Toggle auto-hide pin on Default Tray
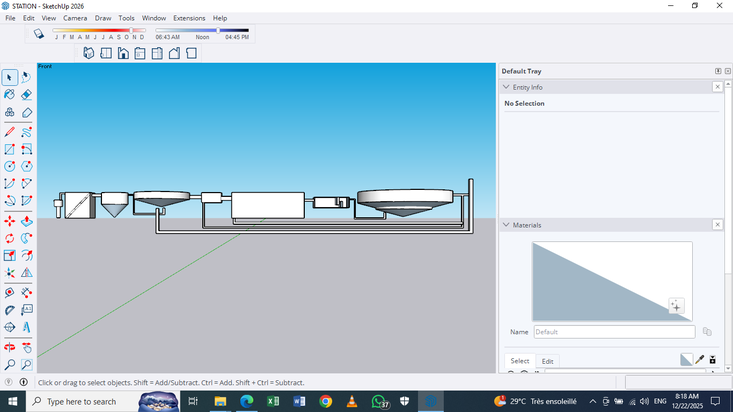This screenshot has height=412, width=733. tap(717, 71)
